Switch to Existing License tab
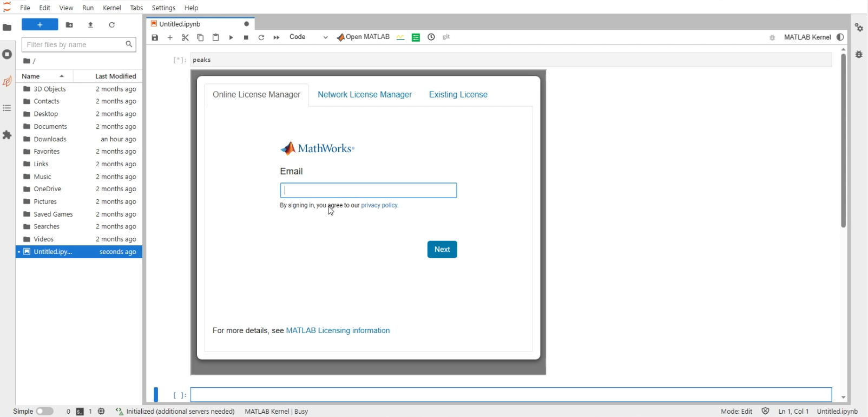The width and height of the screenshot is (868, 417). click(x=458, y=95)
